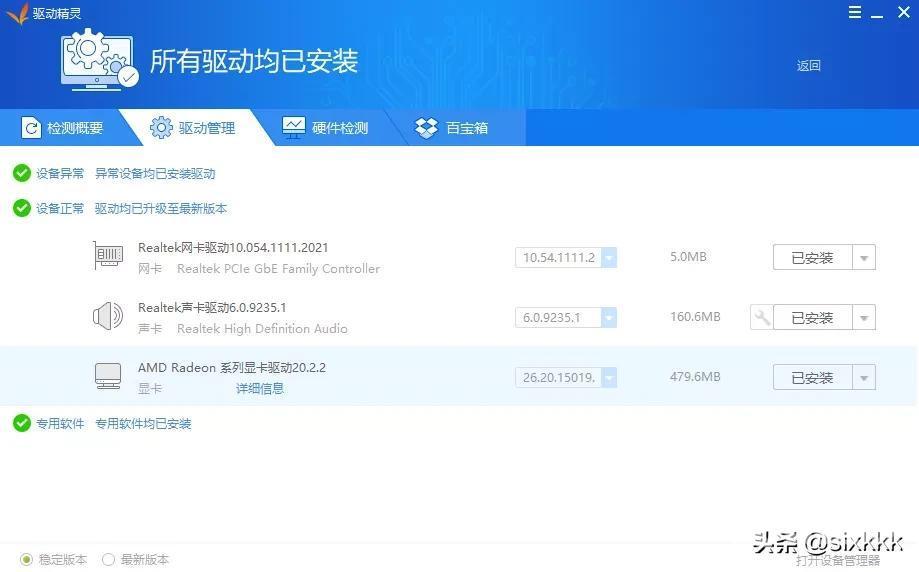The image size is (919, 572).
Task: Click the Realtek network card icon
Action: 108,256
